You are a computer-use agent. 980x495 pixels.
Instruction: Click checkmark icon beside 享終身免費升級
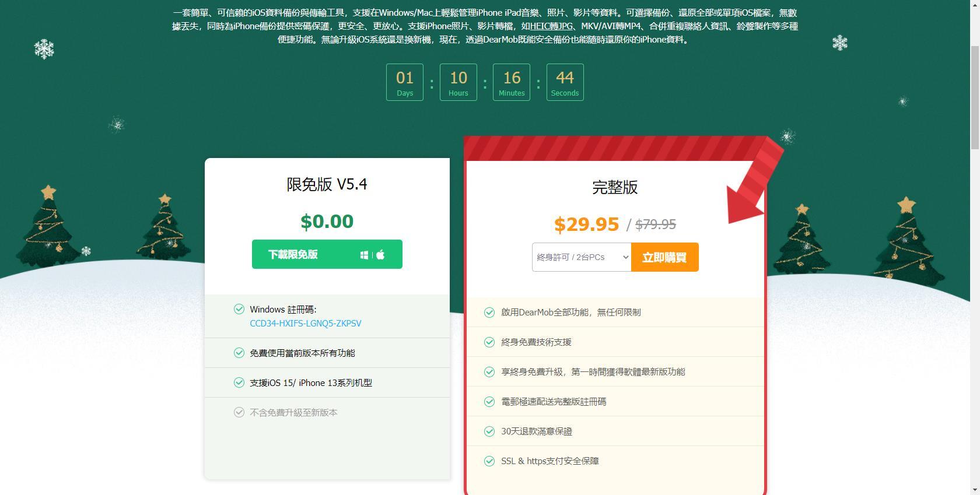[489, 372]
